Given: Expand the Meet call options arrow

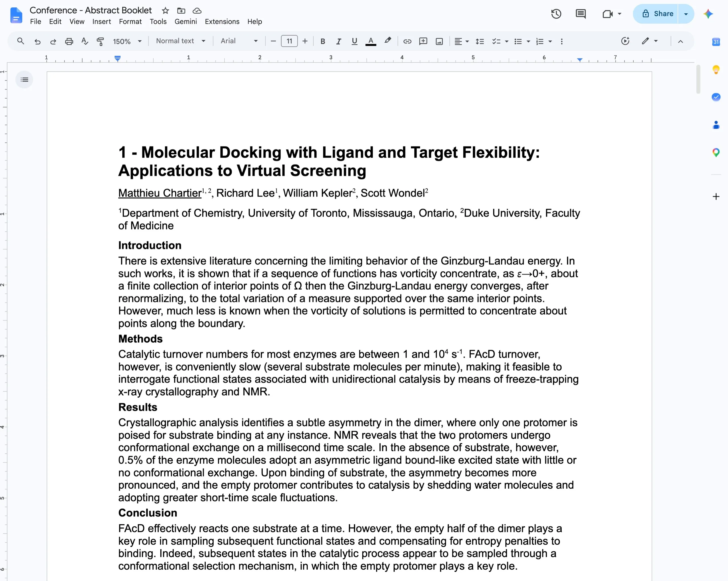Looking at the screenshot, I should click(620, 14).
